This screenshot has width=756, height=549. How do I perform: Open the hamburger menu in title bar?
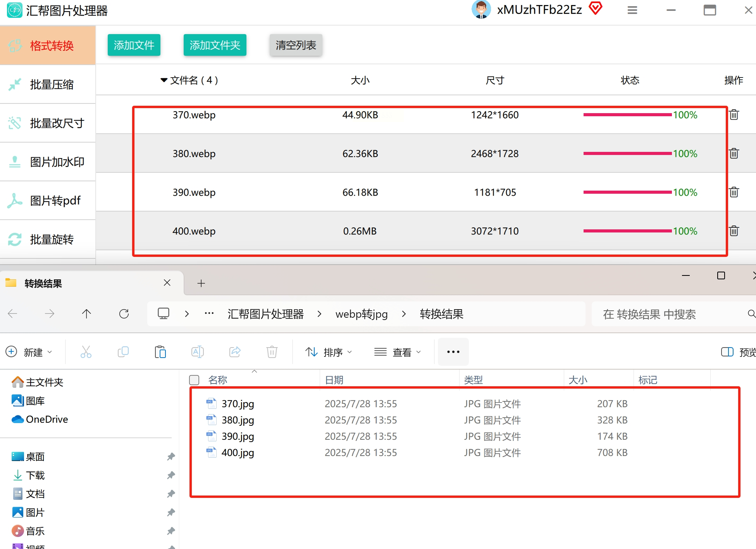(x=632, y=10)
